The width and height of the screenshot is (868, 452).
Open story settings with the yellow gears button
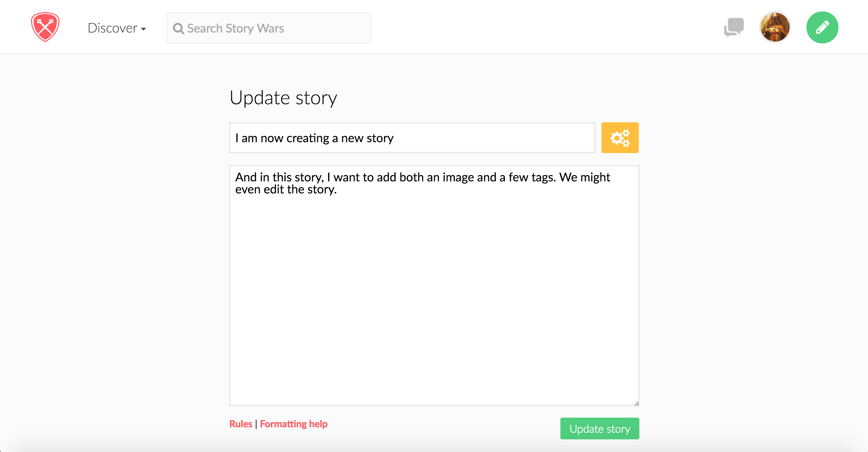click(620, 138)
